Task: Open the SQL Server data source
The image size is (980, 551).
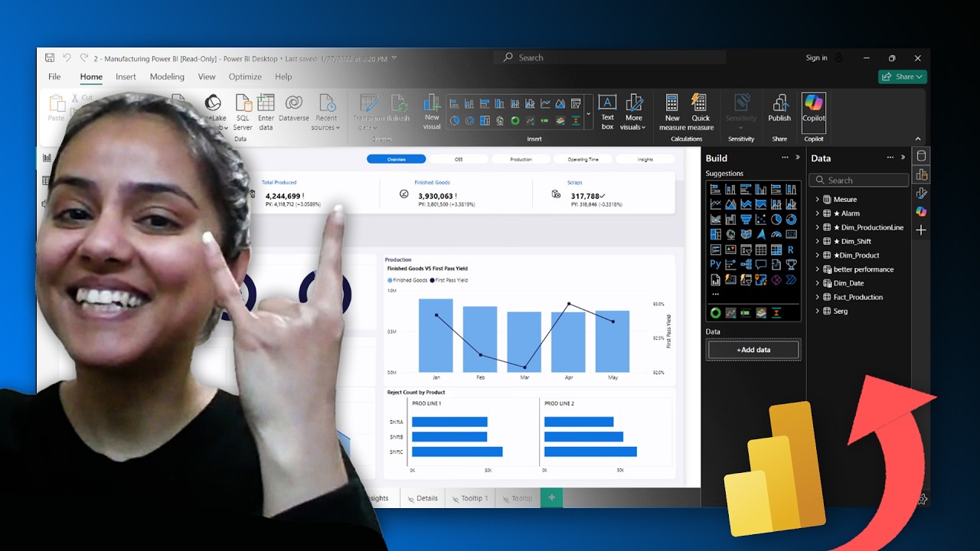Action: tap(243, 112)
